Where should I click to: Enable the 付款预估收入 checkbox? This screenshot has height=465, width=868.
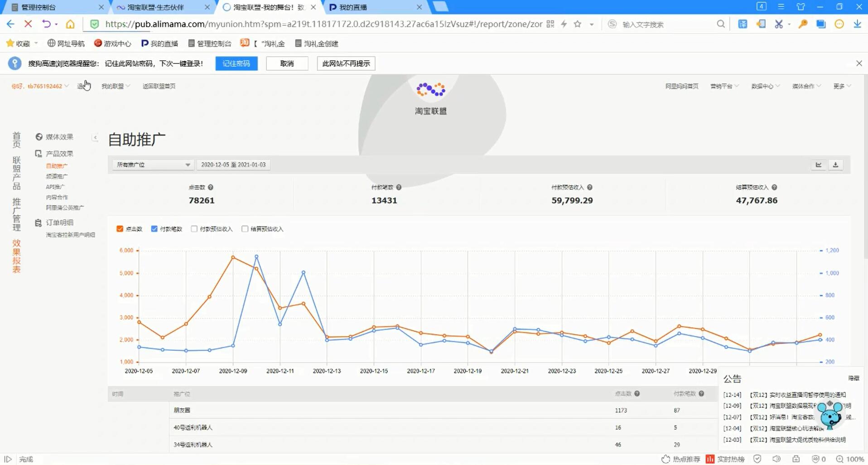click(x=194, y=229)
